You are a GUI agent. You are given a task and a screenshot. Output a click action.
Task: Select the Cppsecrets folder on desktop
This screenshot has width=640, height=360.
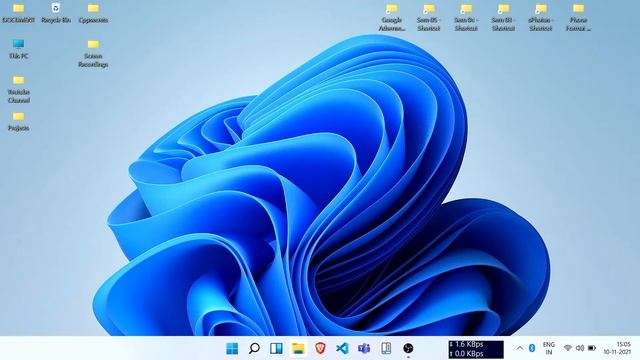93,13
